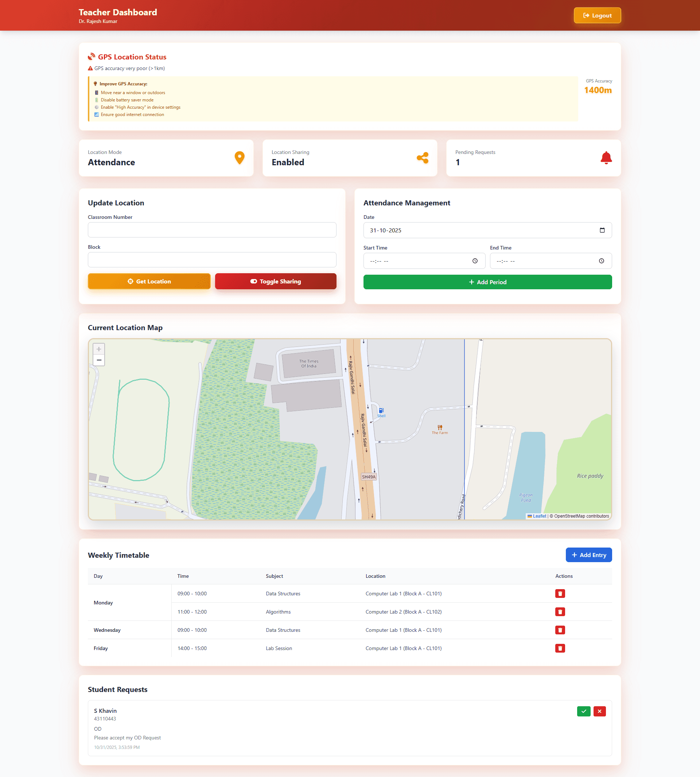Log out of the teacher dashboard
This screenshot has height=777, width=700.
pyautogui.click(x=597, y=15)
